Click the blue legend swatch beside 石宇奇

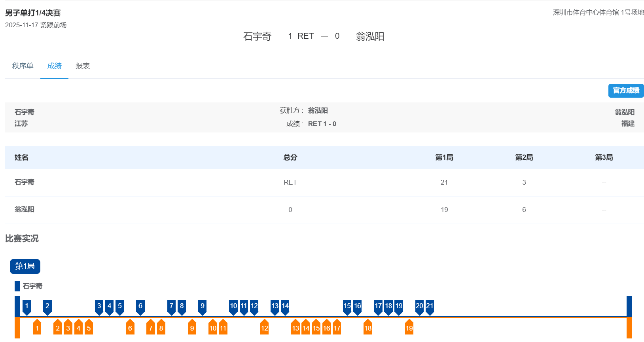(17, 286)
